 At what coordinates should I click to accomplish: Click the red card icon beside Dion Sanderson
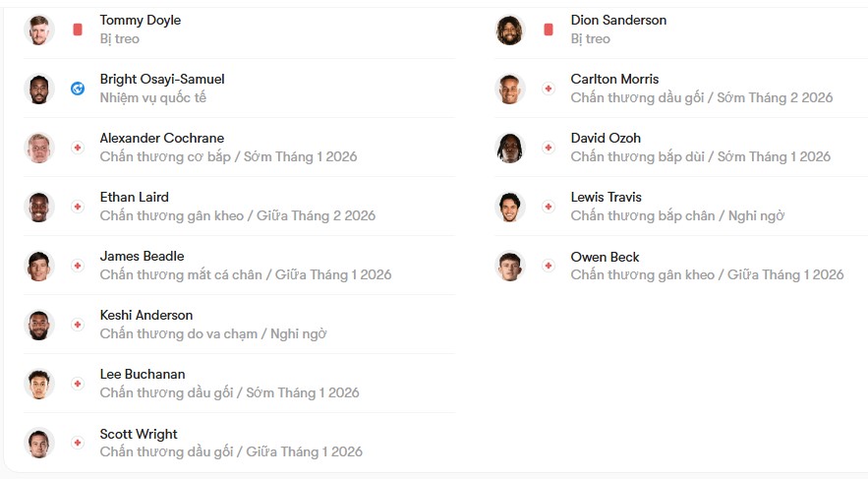[x=549, y=30]
